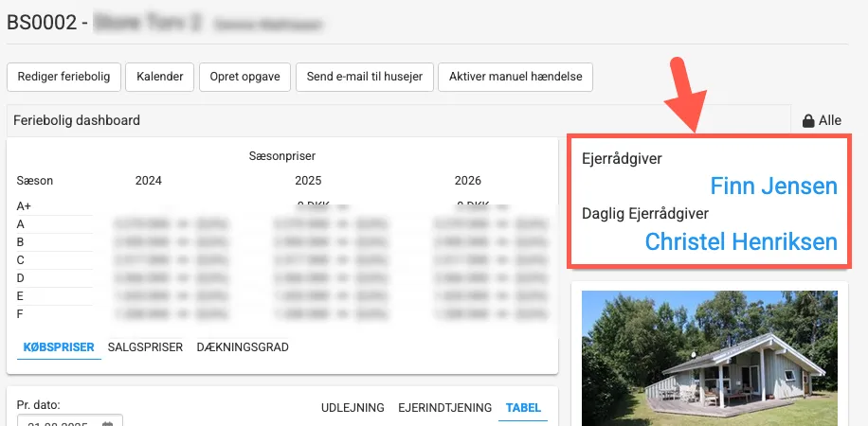Select the SALGSPRISER tab
This screenshot has width=868, height=426.
point(145,347)
